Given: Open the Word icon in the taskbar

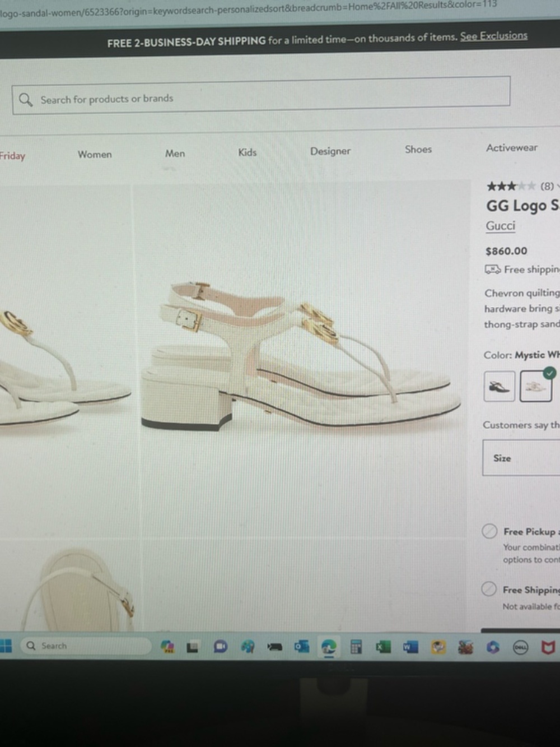Looking at the screenshot, I should 410,647.
